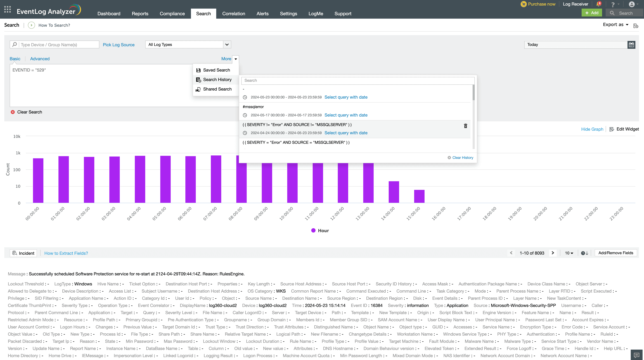
Task: Click the Add/Remove Fields button
Action: click(x=615, y=253)
